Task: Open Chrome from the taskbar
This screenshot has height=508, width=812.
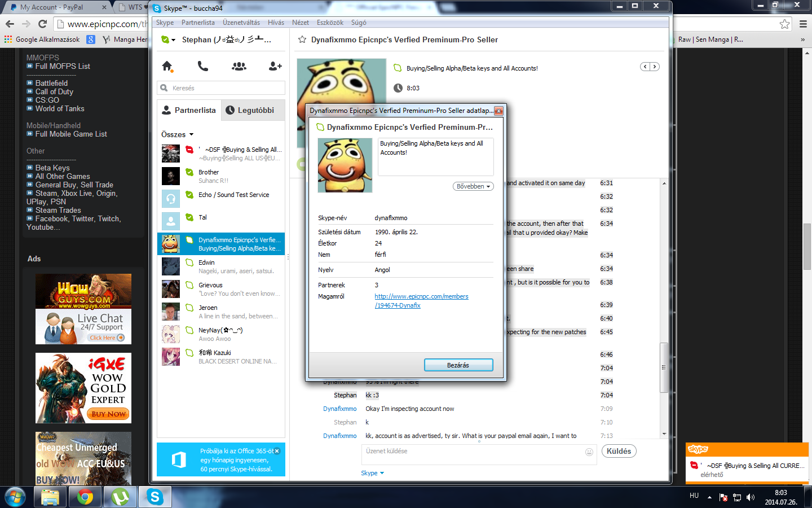Action: click(x=85, y=497)
